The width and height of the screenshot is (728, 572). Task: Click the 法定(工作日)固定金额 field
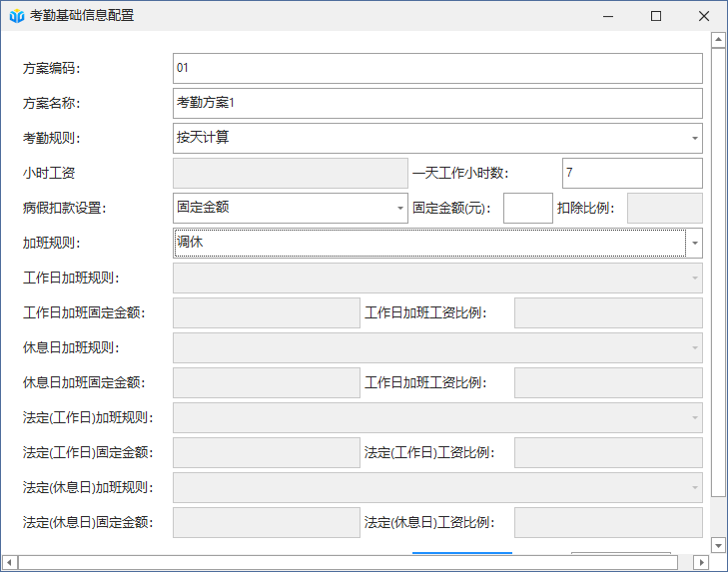(267, 452)
